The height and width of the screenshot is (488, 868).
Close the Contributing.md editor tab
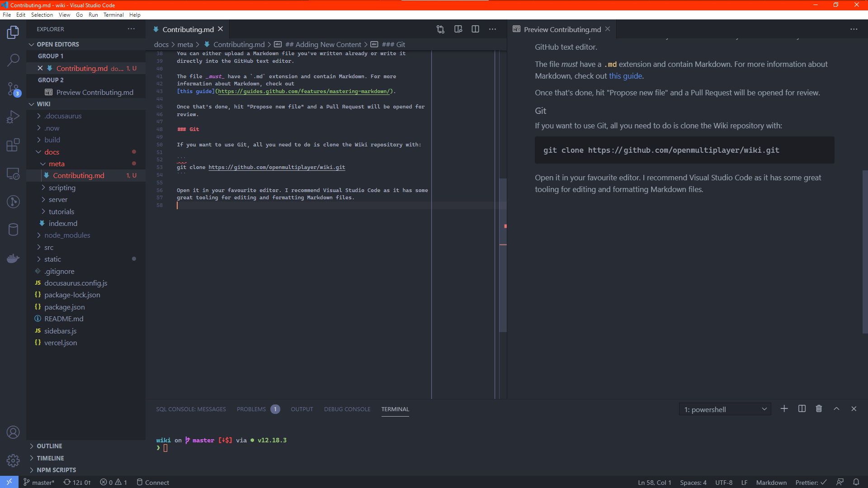[220, 29]
